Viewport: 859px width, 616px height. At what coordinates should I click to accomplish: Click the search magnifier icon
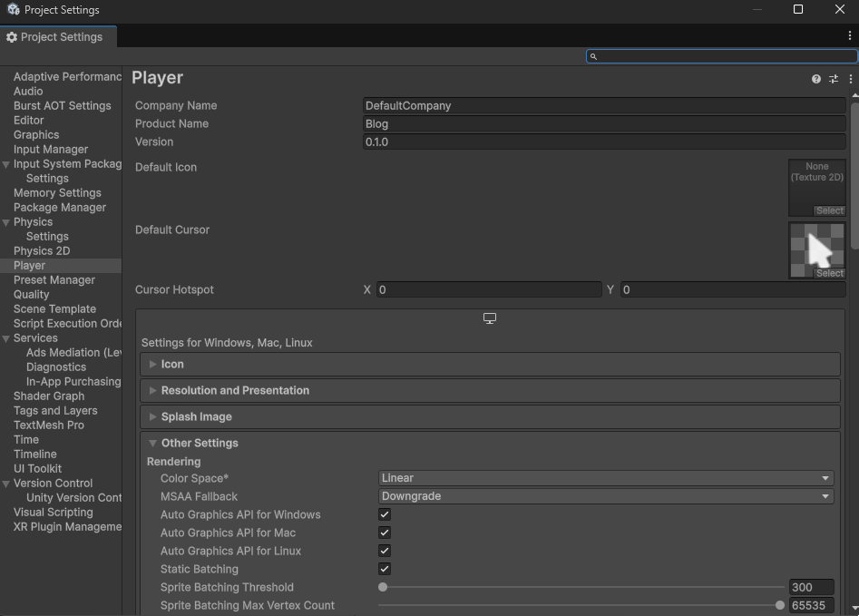coord(593,56)
